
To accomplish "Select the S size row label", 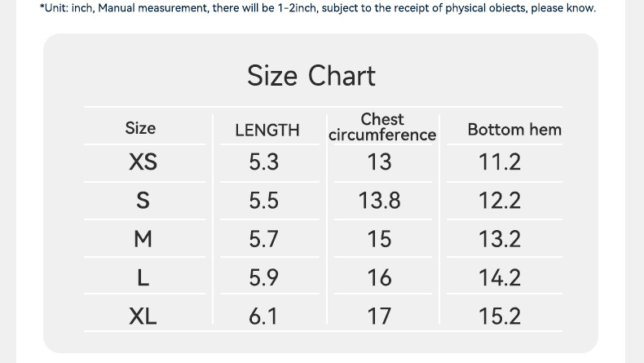I will pyautogui.click(x=143, y=201).
